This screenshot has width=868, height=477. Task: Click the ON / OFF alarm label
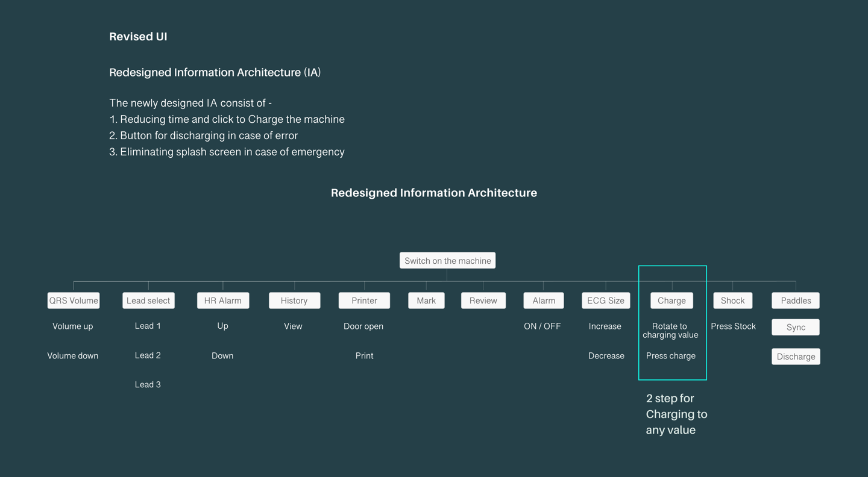542,326
